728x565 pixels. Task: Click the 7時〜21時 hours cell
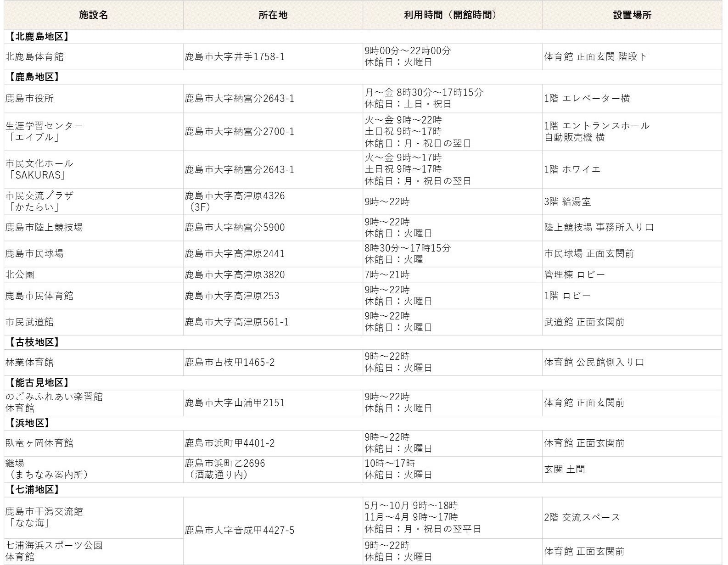click(x=387, y=274)
